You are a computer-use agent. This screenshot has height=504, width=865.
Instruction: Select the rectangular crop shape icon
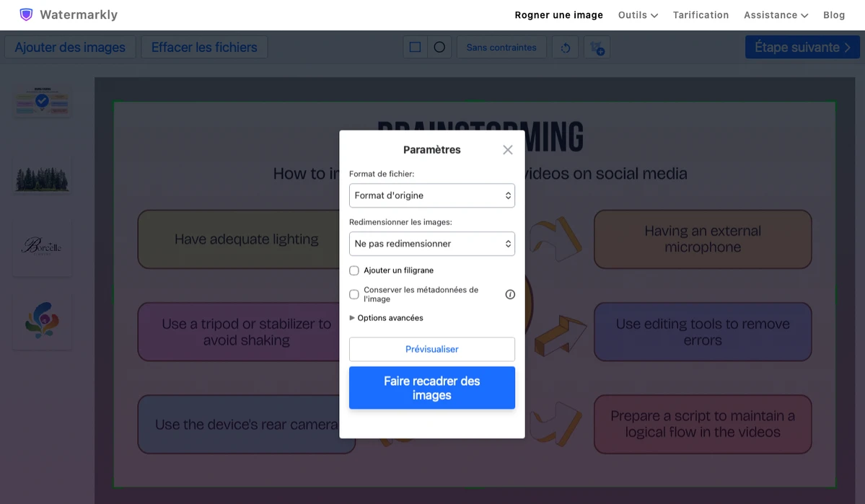pos(416,48)
